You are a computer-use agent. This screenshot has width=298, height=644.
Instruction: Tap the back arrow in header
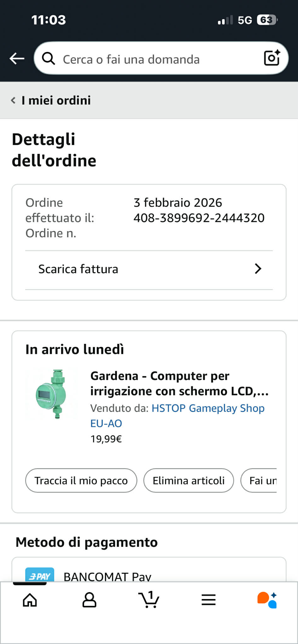17,59
